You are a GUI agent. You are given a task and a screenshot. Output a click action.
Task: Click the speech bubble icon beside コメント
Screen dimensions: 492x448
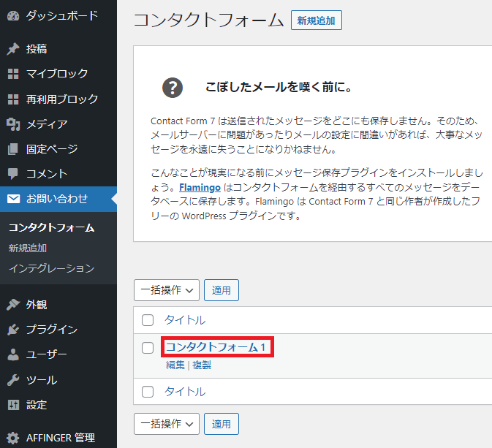13,174
